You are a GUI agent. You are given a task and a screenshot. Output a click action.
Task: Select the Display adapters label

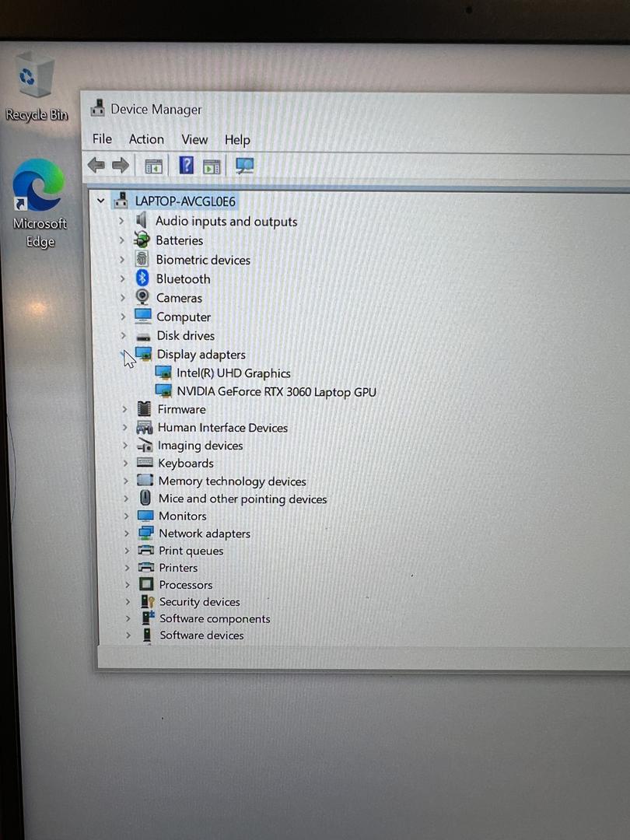[x=201, y=355]
